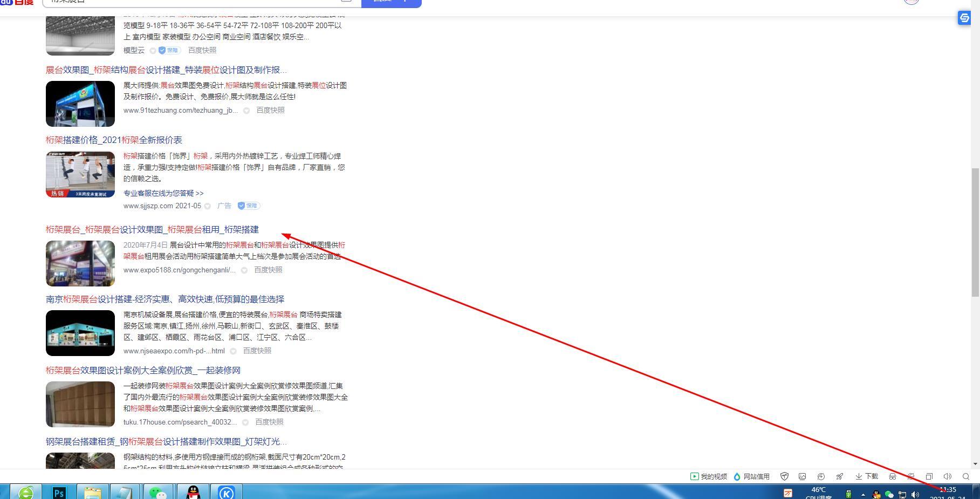Click the 模型云 source link
The image size is (980, 499).
click(134, 50)
